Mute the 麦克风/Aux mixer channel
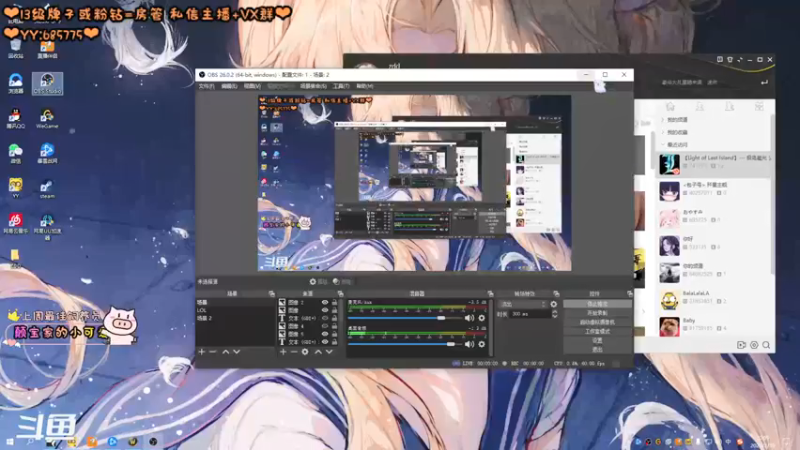The image size is (800, 450). pyautogui.click(x=469, y=318)
